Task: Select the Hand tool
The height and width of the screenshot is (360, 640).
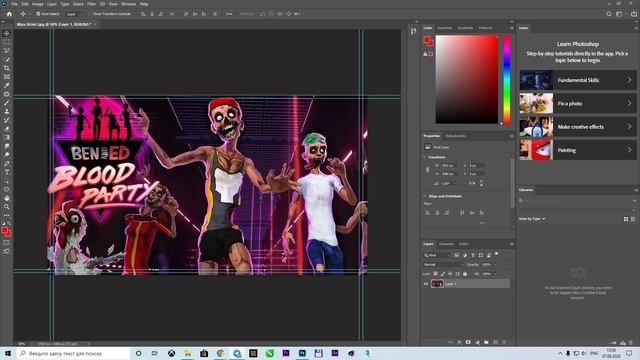Action: click(7, 198)
